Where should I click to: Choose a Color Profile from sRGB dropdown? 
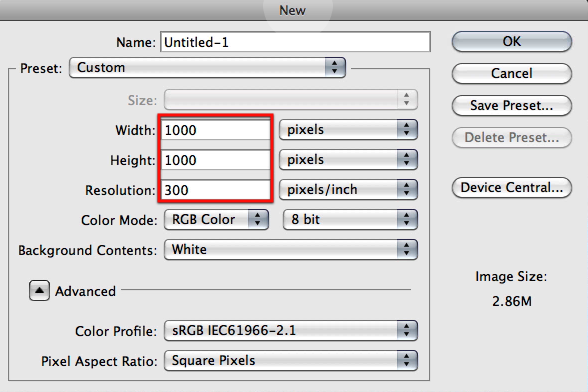(291, 330)
